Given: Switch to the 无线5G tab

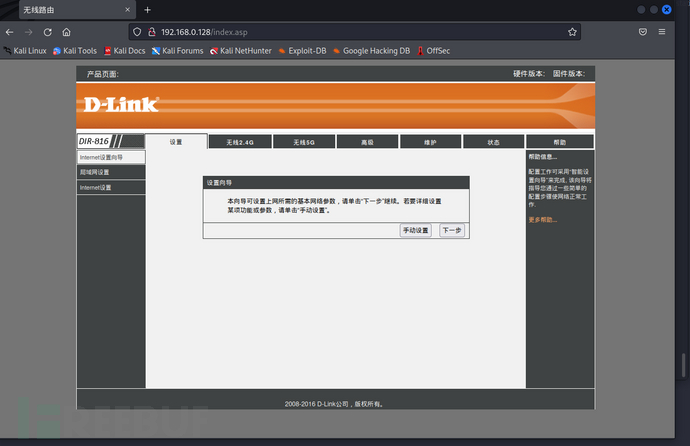Looking at the screenshot, I should click(304, 142).
